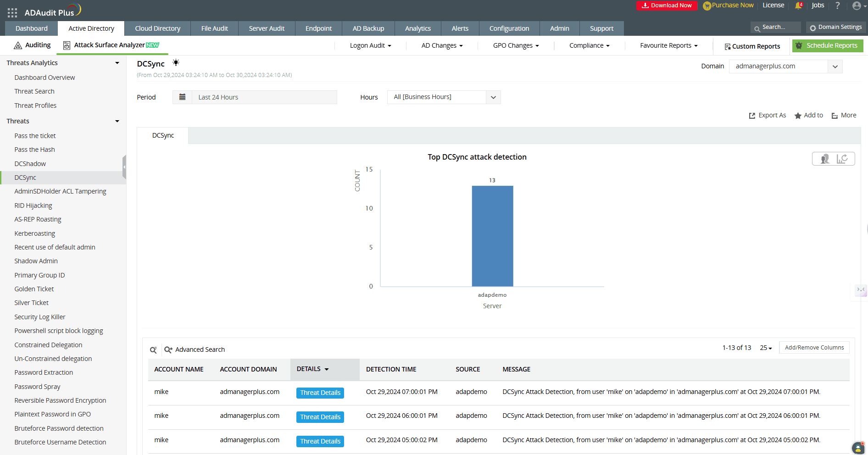Switch to the File Audit tab
This screenshot has height=455, width=868.
(214, 28)
